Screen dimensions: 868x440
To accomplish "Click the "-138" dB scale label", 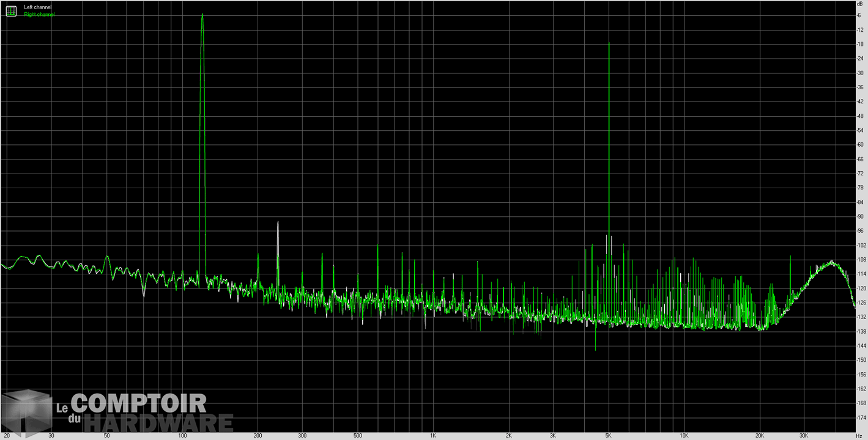I will coord(861,331).
